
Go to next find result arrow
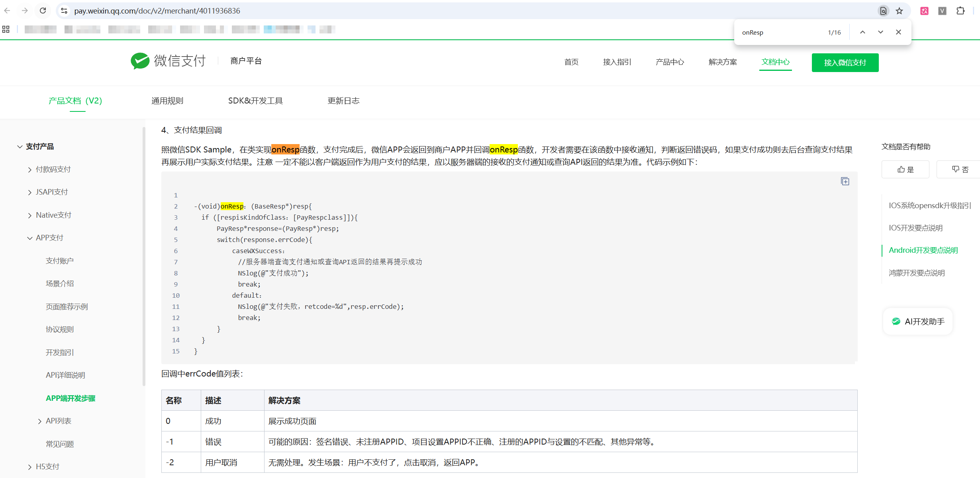880,32
